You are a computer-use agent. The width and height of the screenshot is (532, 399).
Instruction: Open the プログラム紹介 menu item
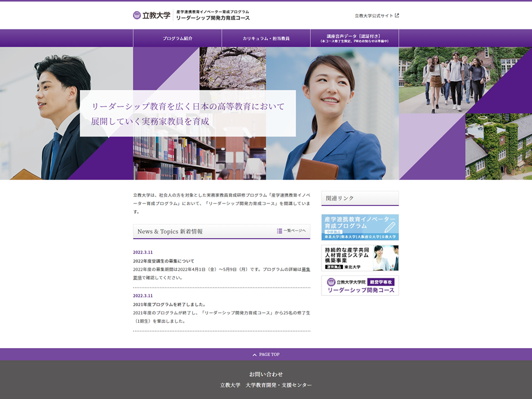pos(177,38)
